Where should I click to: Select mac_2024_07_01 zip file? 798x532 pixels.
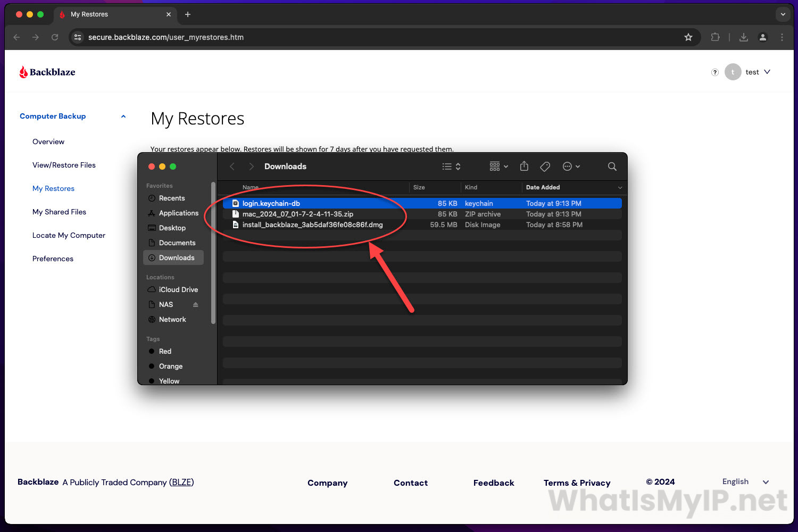[x=422, y=214]
